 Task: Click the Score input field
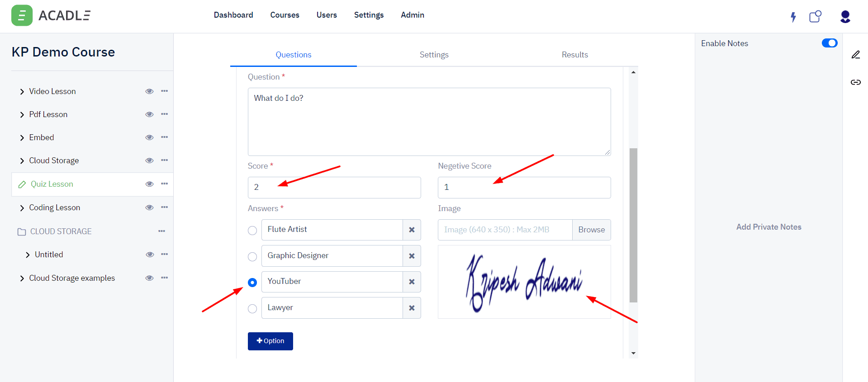pyautogui.click(x=334, y=187)
